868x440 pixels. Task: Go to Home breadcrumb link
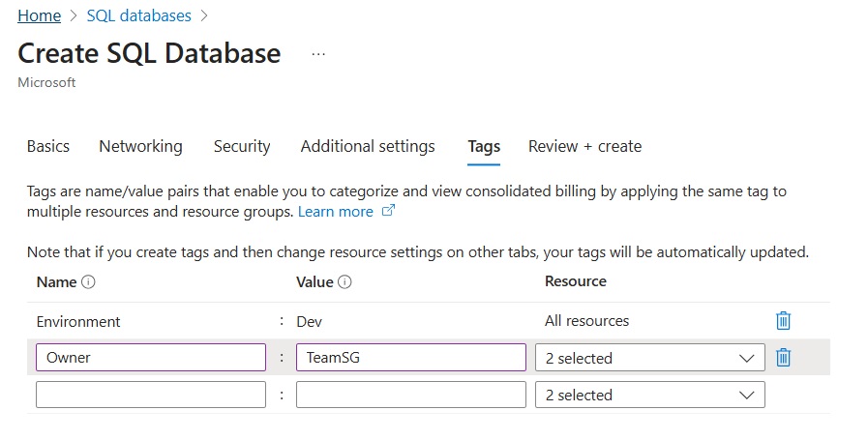(40, 15)
